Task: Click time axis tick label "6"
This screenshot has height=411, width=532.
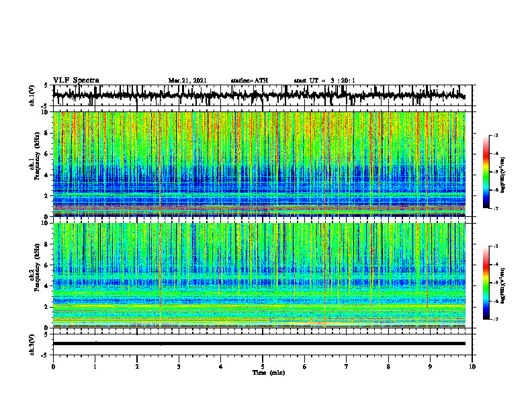Action: pos(305,367)
